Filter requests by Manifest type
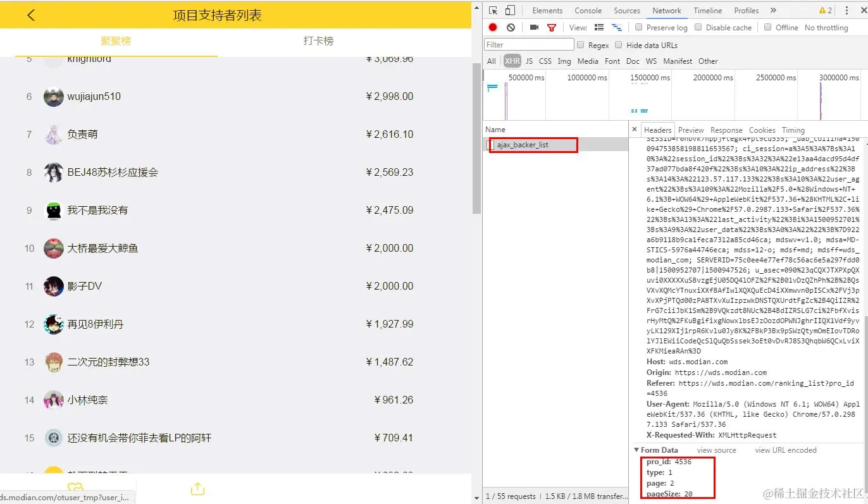This screenshot has width=868, height=504. (x=678, y=61)
